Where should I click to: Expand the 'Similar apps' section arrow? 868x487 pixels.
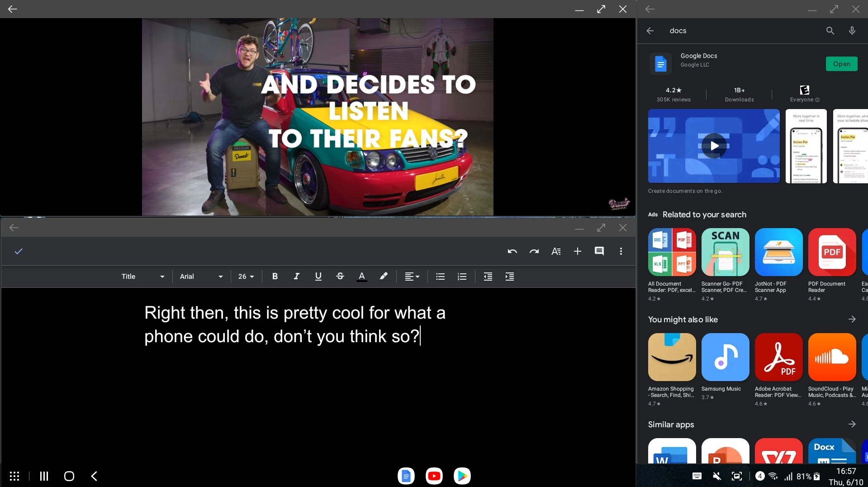coord(852,424)
